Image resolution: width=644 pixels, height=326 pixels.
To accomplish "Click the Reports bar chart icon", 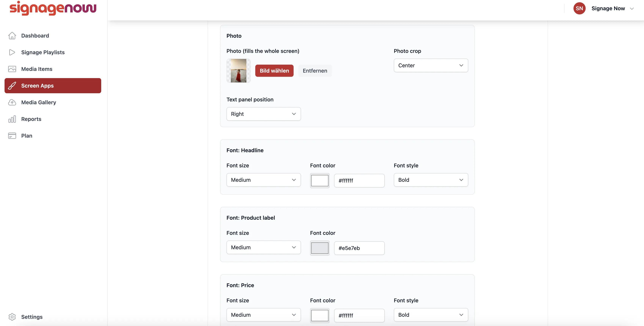I will (x=12, y=119).
